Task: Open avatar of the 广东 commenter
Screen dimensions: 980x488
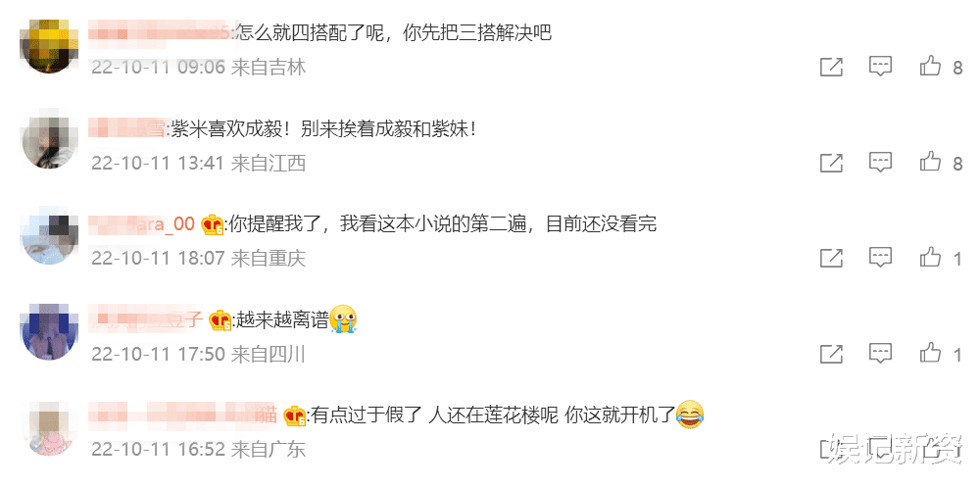Action: point(49,428)
